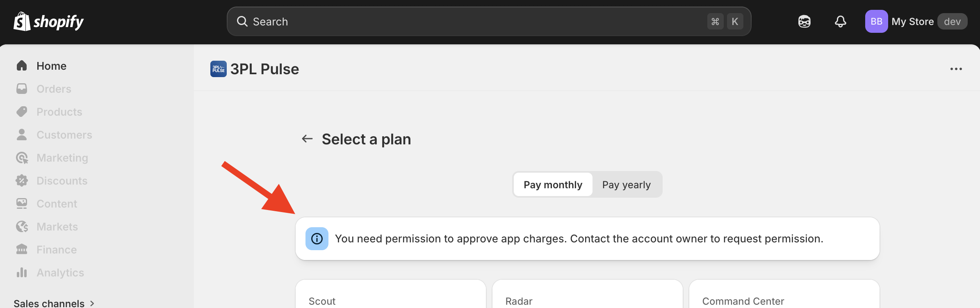Go back using the arrow near Select a plan

[x=306, y=139]
